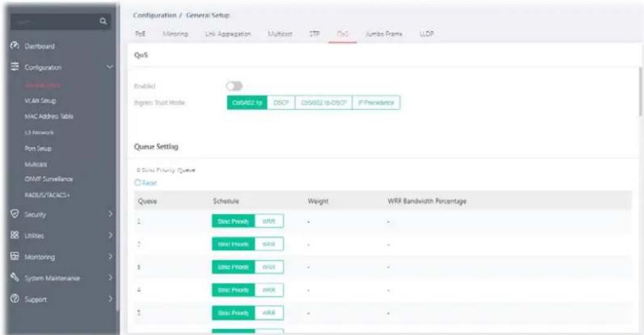This screenshot has width=644, height=335.
Task: Click the Security shield icon
Action: point(15,214)
